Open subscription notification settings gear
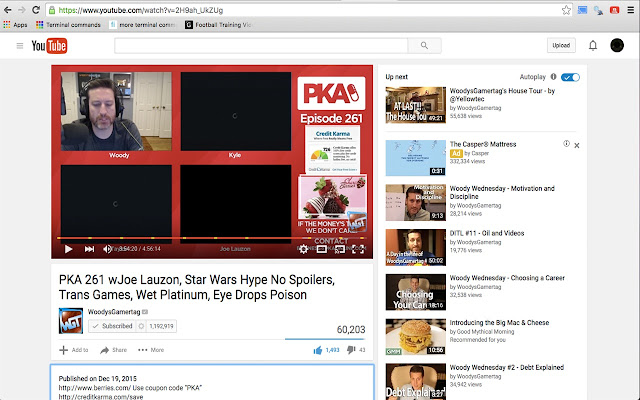This screenshot has width=640, height=400. [141, 326]
